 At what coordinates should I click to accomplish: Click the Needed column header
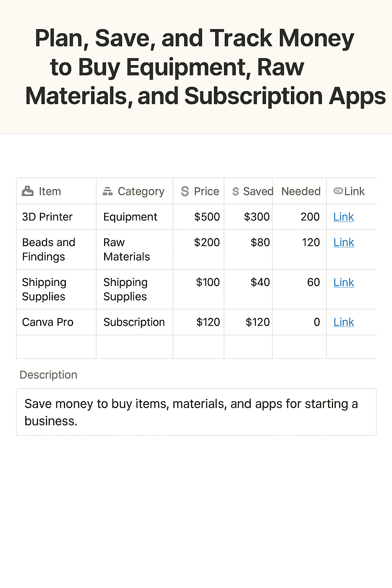click(x=301, y=191)
